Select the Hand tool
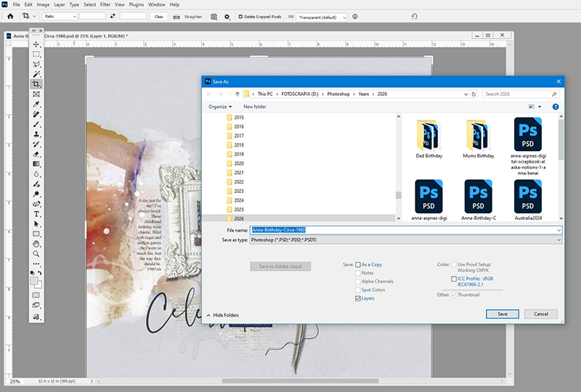The height and width of the screenshot is (392, 581). (x=36, y=244)
